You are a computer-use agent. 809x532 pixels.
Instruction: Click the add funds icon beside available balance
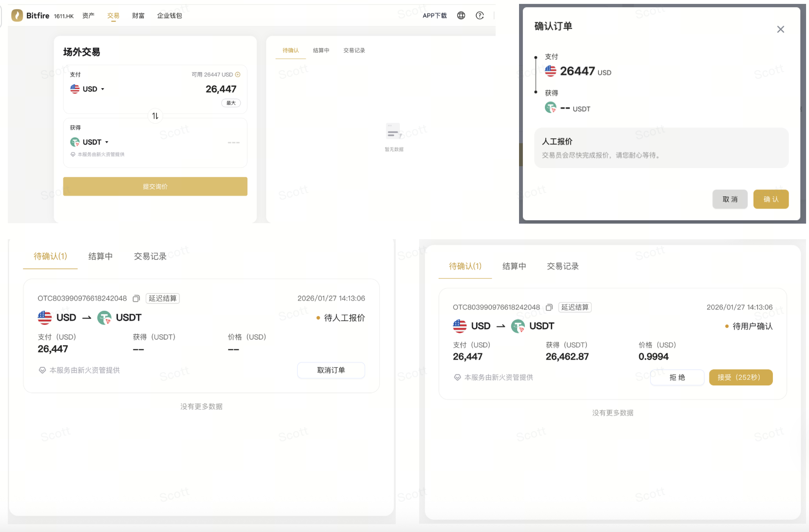click(x=238, y=75)
